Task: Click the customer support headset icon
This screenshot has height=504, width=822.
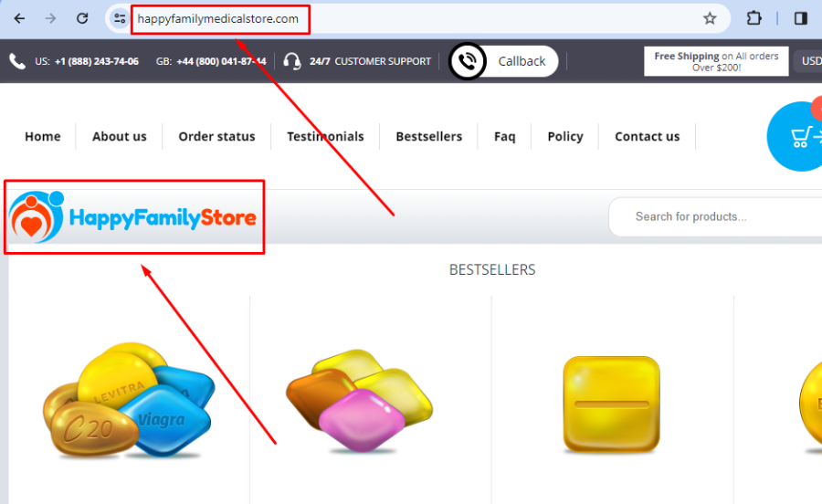Action: pyautogui.click(x=292, y=61)
